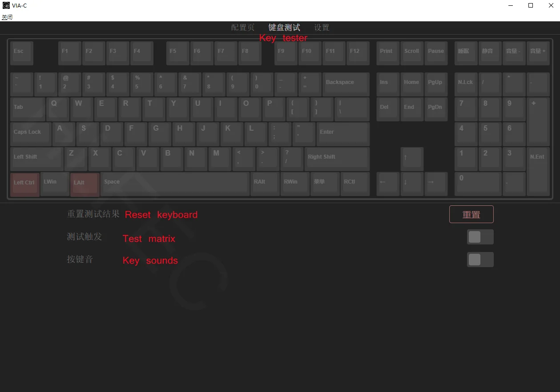Click the Right Shift key

pyautogui.click(x=337, y=159)
